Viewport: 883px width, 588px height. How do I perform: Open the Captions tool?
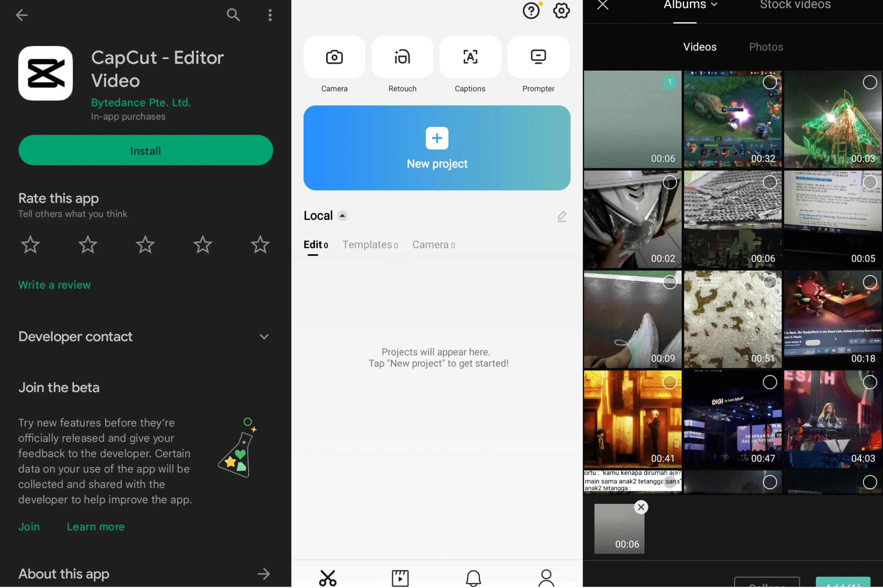coord(470,57)
